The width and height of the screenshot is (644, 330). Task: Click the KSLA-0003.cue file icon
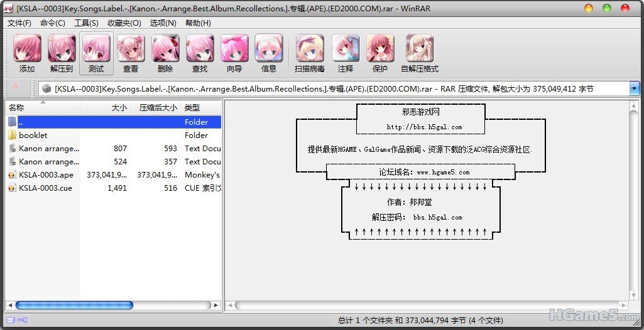[13, 188]
